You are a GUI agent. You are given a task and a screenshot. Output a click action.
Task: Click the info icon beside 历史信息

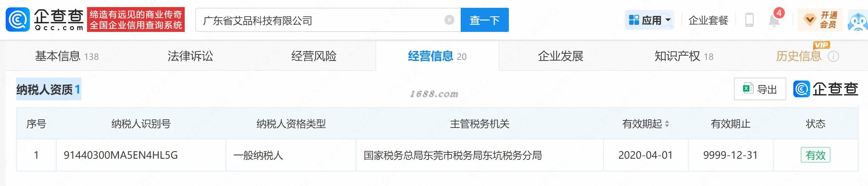coord(833,56)
